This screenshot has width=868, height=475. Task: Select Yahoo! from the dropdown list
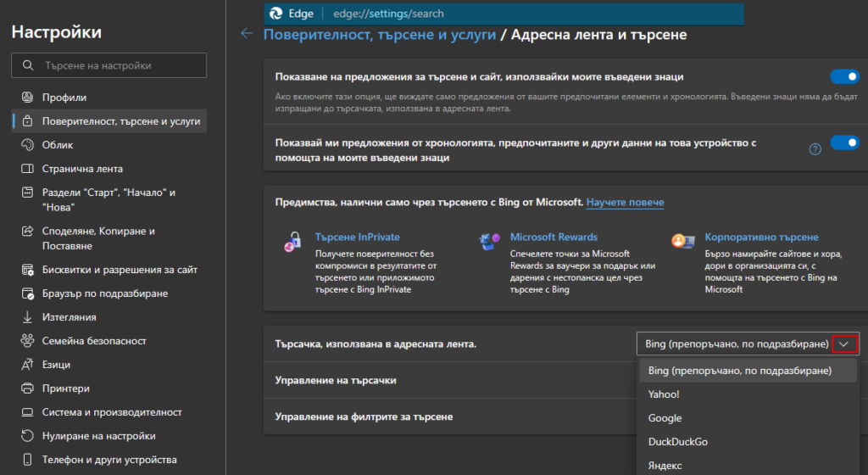pyautogui.click(x=748, y=394)
